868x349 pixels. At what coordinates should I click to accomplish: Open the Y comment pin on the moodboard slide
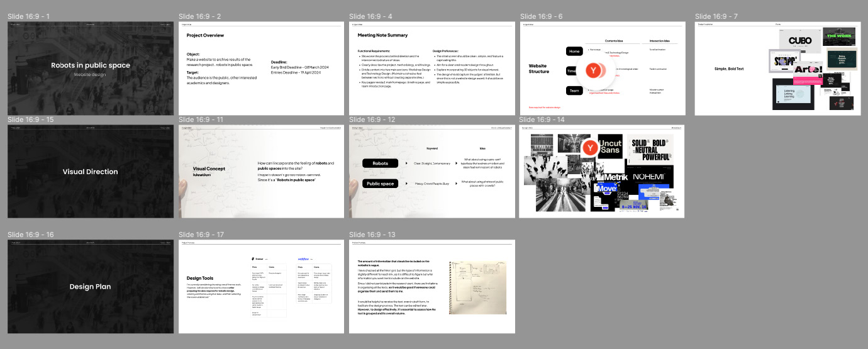[590, 148]
